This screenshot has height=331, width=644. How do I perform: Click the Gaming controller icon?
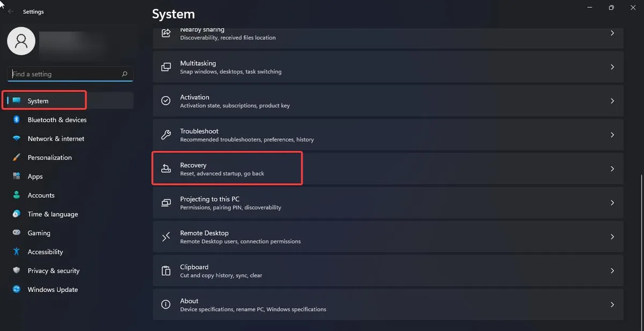pyautogui.click(x=17, y=233)
